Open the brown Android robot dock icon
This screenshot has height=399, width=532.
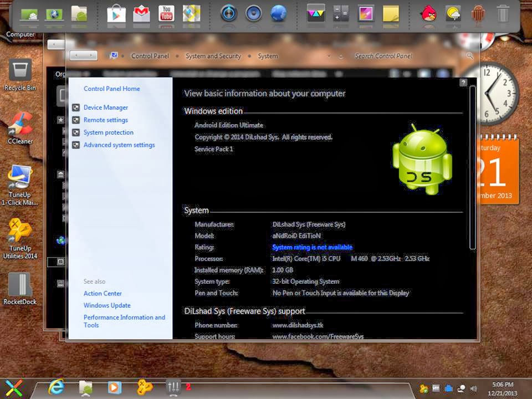click(x=478, y=14)
